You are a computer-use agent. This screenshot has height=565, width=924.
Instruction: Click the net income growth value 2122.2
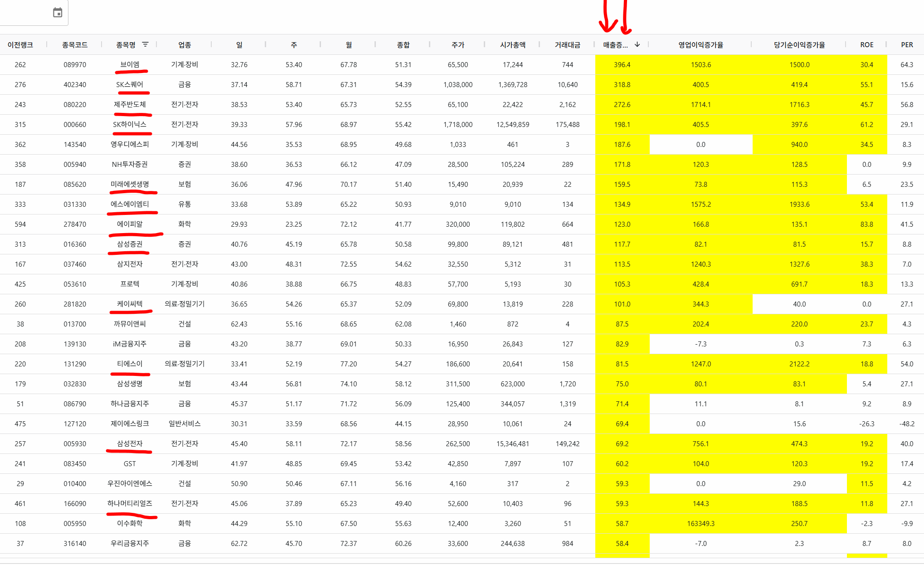[799, 364]
